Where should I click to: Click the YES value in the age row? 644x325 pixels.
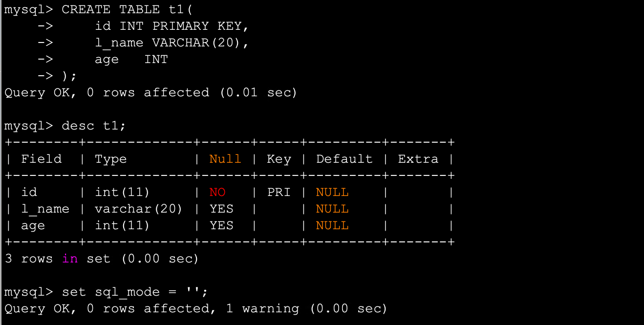click(221, 225)
